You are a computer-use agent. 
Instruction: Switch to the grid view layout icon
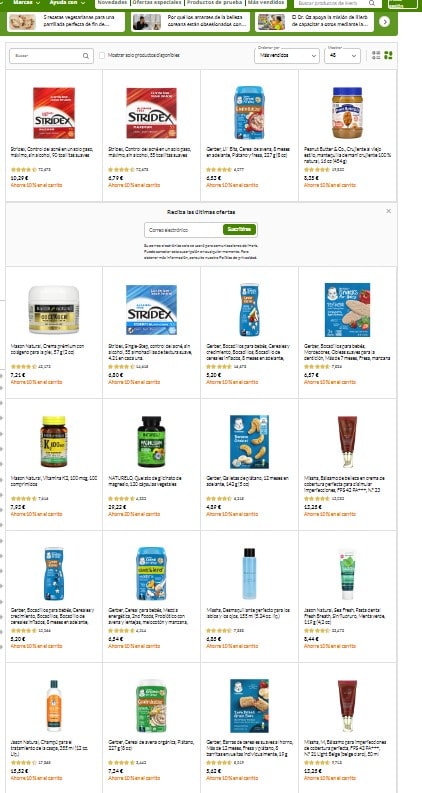tap(388, 55)
